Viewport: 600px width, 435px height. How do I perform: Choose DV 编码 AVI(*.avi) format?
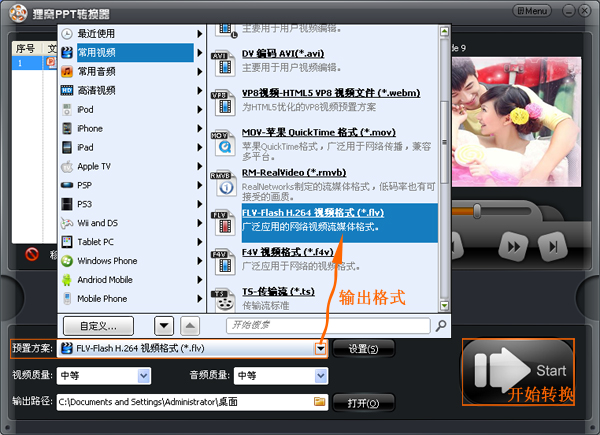tap(283, 54)
